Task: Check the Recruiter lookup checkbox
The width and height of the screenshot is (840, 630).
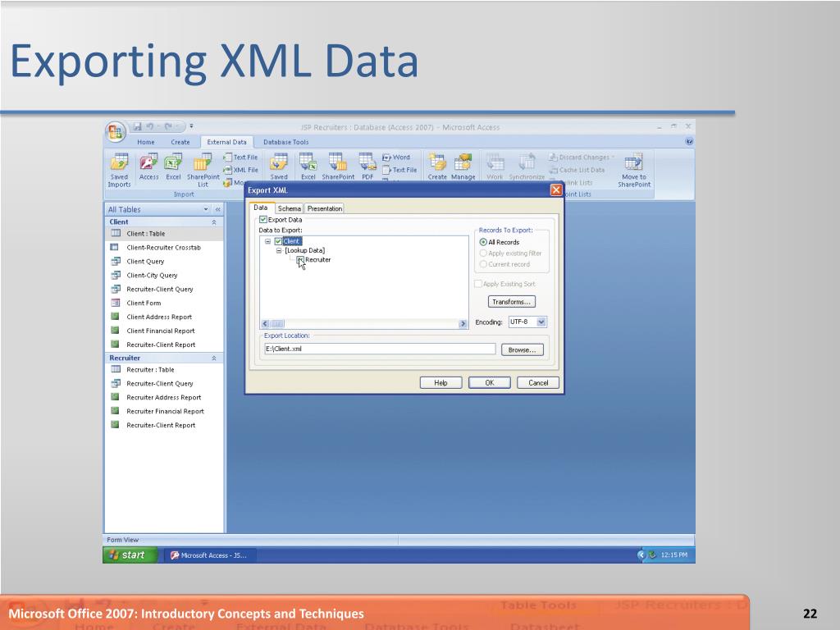Action: click(x=300, y=259)
